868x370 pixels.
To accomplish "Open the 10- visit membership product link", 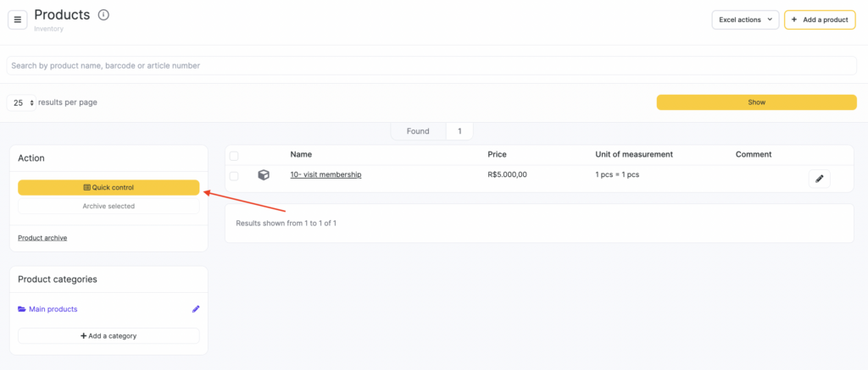I will [325, 174].
